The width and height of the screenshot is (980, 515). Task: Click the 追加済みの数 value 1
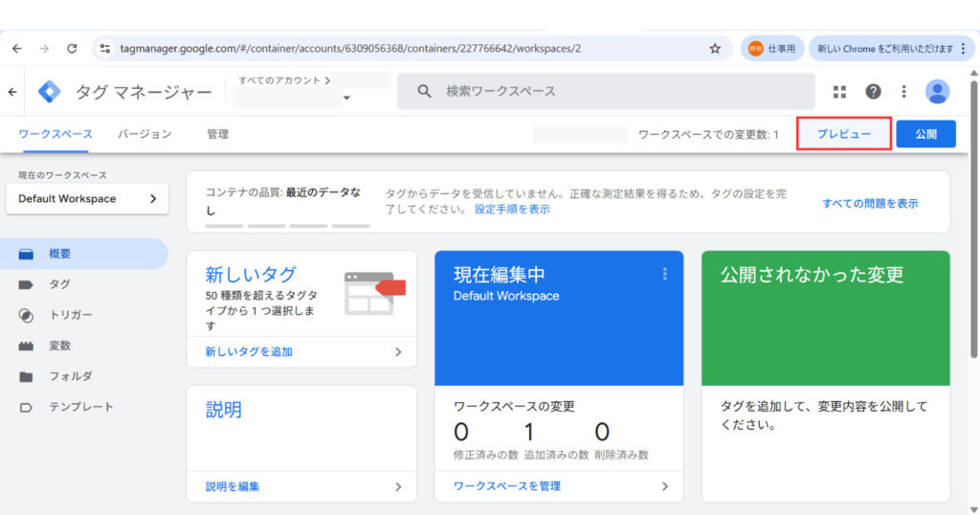tap(529, 432)
